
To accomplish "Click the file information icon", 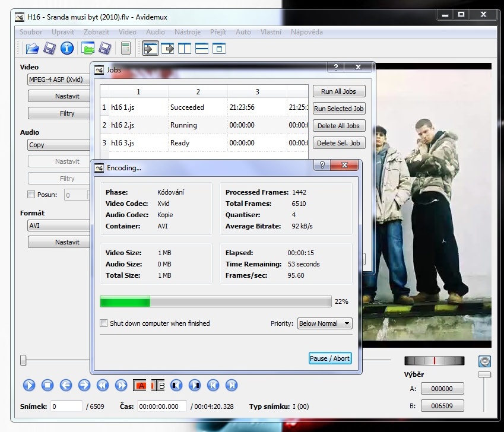I will click(67, 49).
